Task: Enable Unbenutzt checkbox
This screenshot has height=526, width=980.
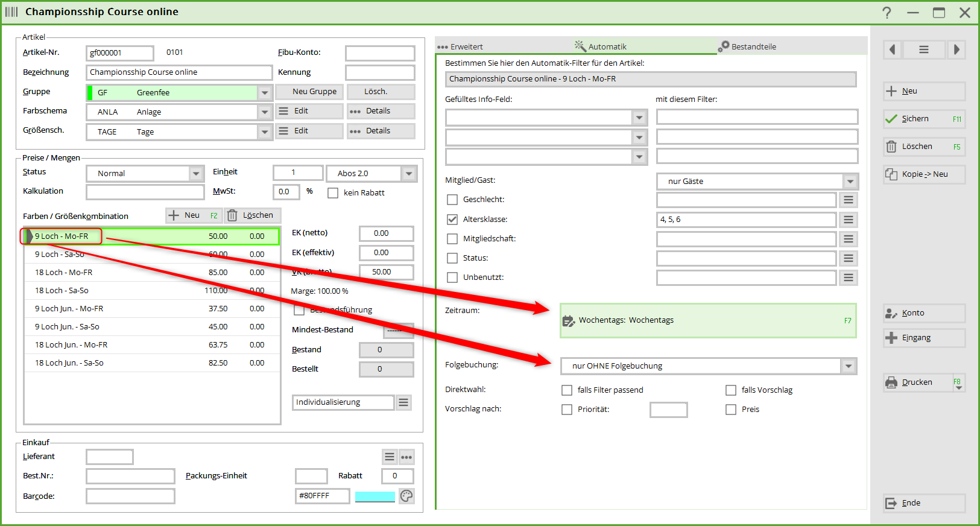Action: point(452,277)
